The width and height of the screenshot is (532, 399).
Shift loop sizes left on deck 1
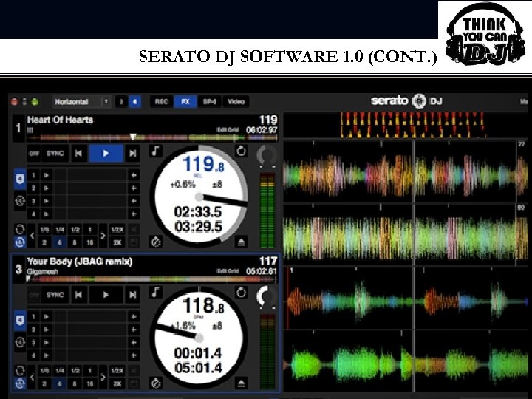pyautogui.click(x=33, y=236)
